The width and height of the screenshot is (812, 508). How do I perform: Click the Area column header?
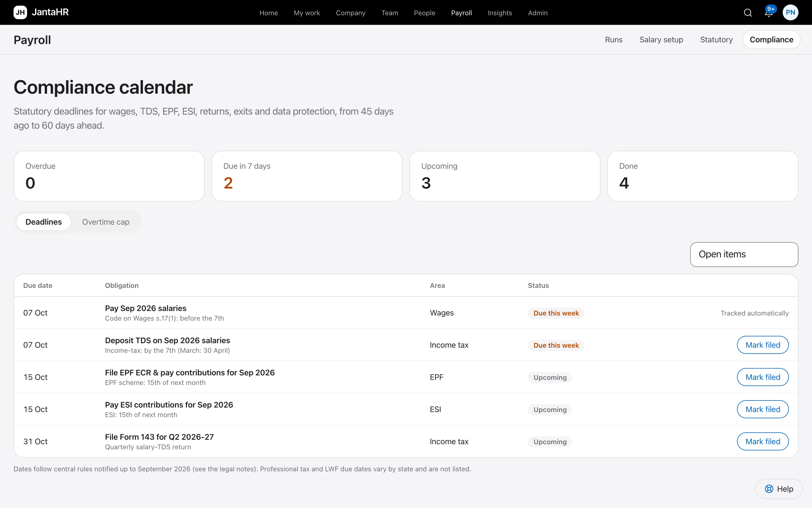pos(437,286)
